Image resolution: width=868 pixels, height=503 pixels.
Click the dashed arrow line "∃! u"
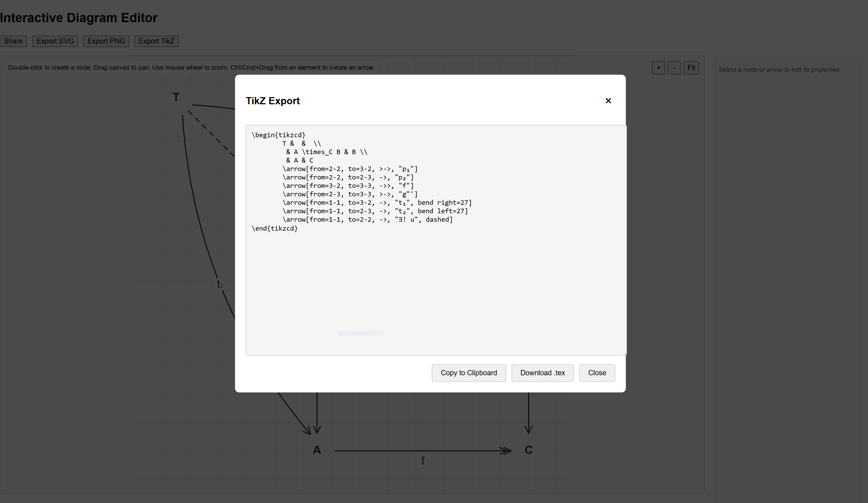pyautogui.click(x=368, y=219)
